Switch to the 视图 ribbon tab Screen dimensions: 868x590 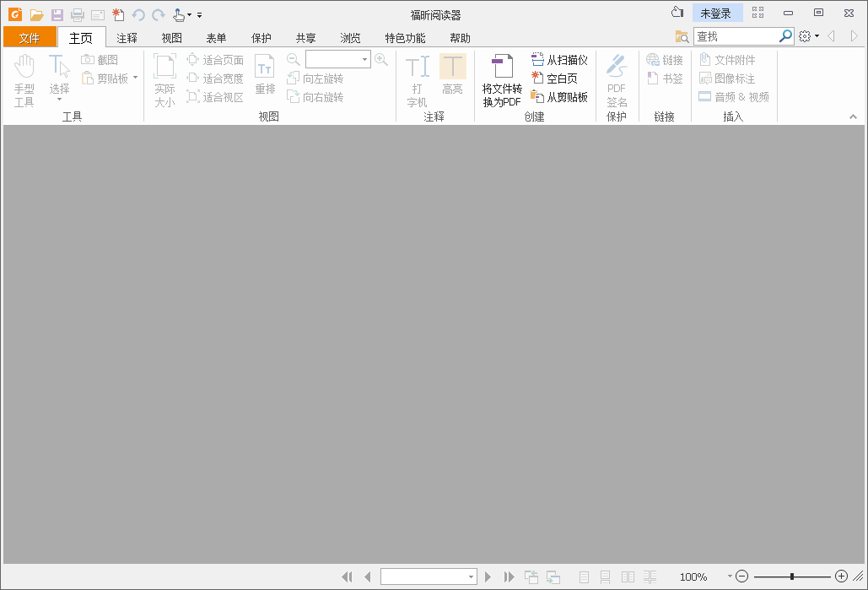(x=171, y=38)
